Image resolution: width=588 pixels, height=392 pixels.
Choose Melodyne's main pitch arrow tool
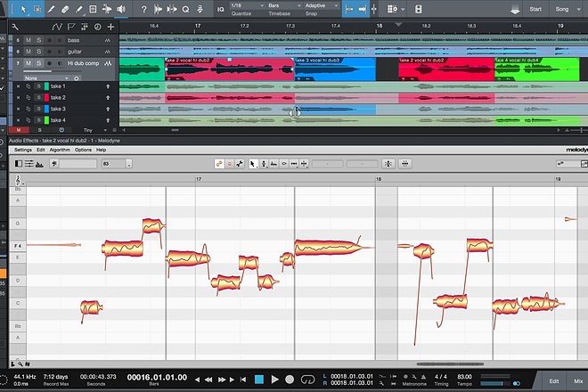point(253,164)
